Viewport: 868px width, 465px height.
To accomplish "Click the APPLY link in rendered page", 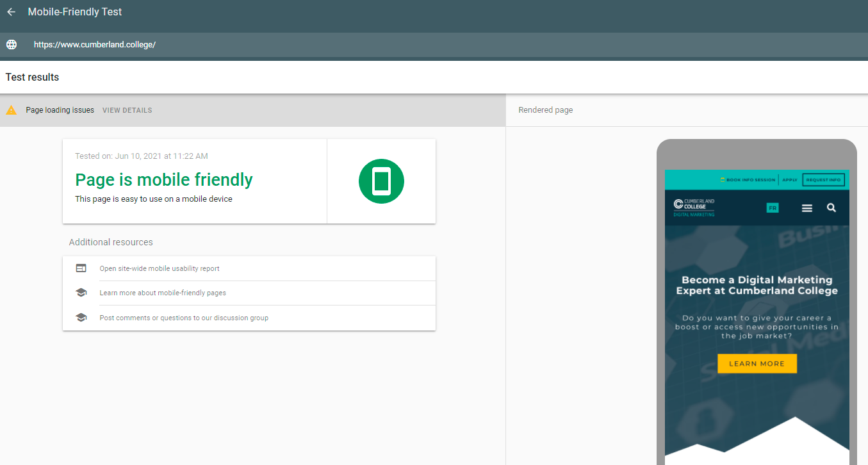I will point(790,180).
